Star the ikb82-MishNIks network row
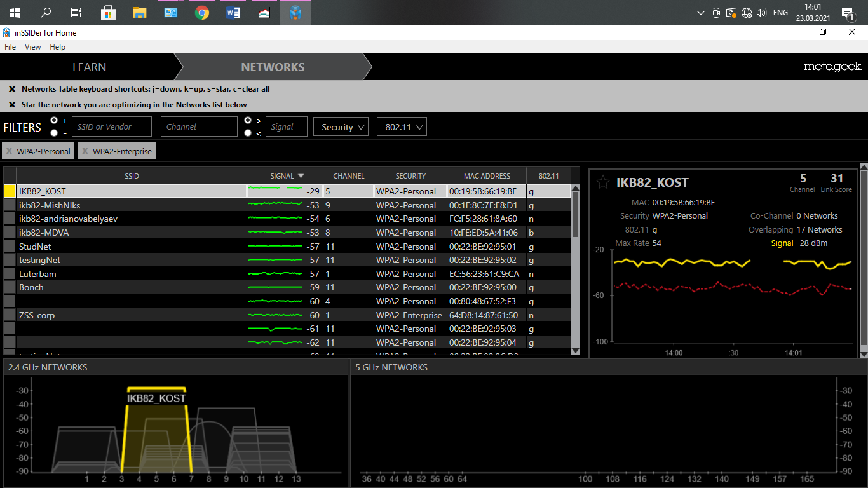 coord(10,205)
